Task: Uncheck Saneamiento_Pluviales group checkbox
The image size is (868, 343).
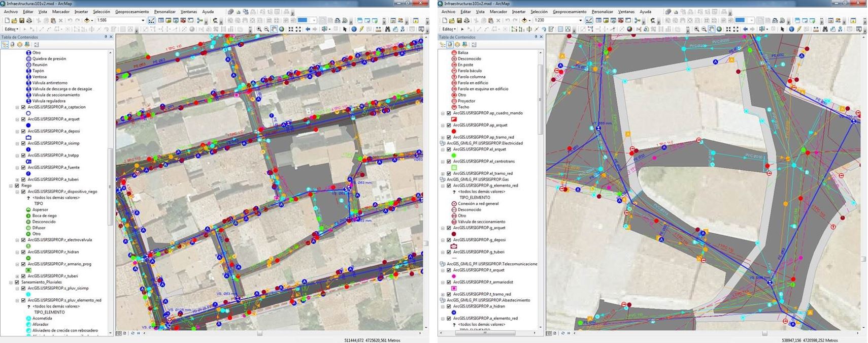Action: click(17, 282)
